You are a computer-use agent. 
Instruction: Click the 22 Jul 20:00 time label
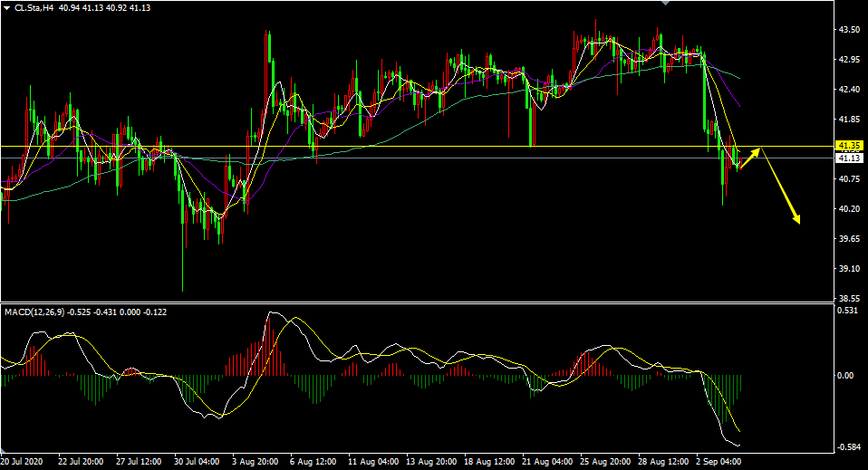[x=81, y=461]
